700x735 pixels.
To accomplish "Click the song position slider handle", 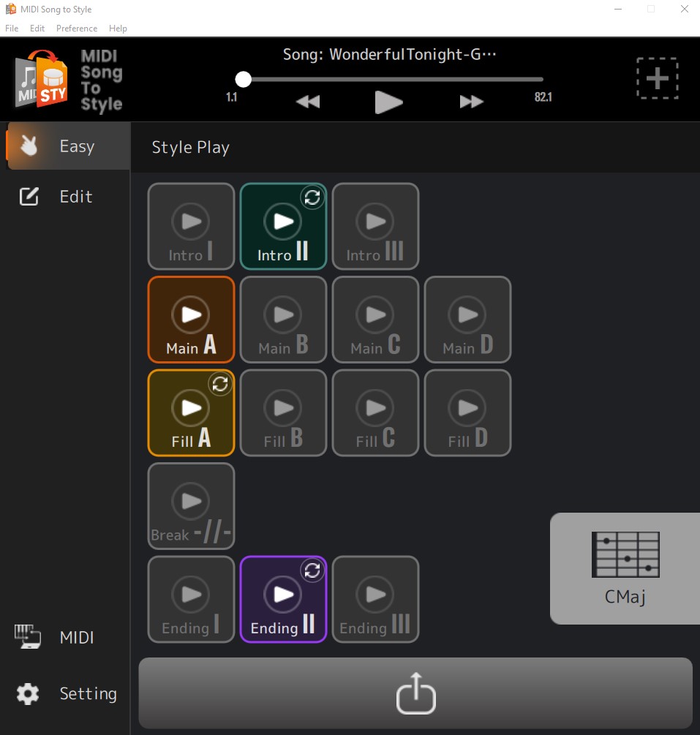I will click(x=244, y=79).
